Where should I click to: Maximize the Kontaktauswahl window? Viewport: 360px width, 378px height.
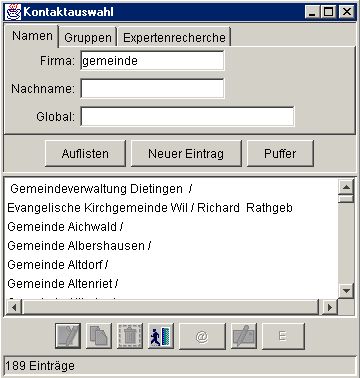pyautogui.click(x=328, y=12)
